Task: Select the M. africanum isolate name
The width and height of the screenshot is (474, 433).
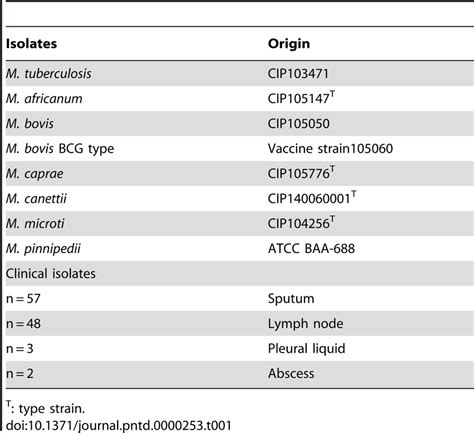Action: pyautogui.click(x=44, y=99)
